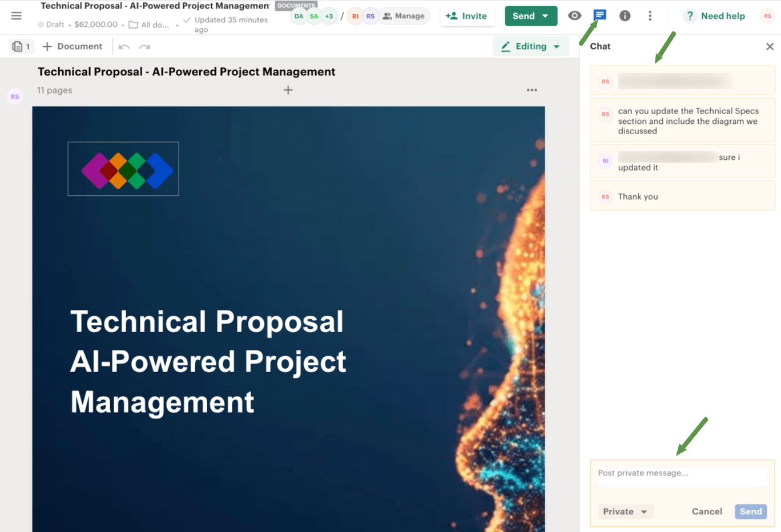This screenshot has width=781, height=532.
Task: Click the DOCUMENTS badge
Action: 296,6
